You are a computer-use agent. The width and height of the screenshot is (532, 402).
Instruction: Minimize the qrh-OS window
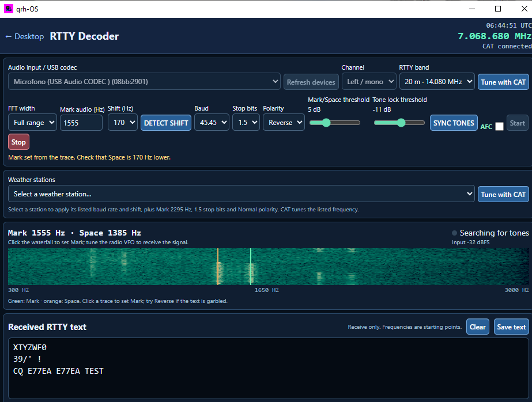point(472,9)
